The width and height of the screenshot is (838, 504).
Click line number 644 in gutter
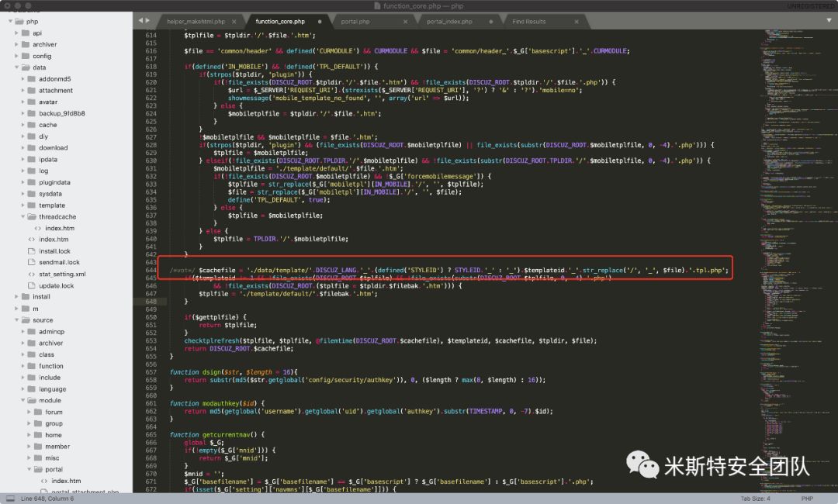(x=151, y=270)
